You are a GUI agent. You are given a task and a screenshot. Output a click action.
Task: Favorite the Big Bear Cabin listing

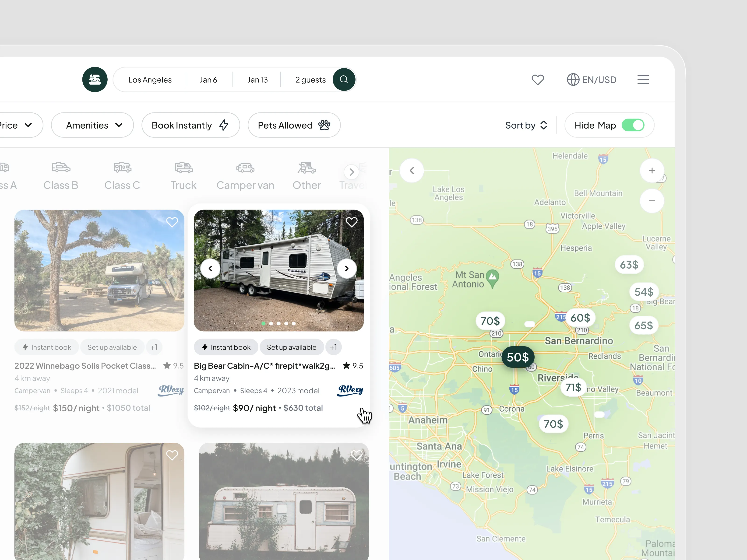352,222
